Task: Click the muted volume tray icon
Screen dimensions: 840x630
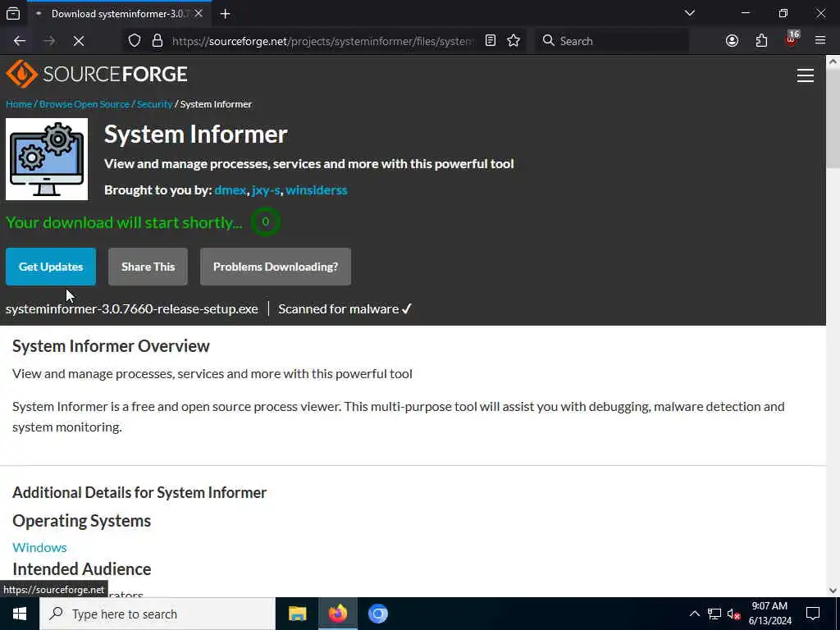Action: point(734,614)
